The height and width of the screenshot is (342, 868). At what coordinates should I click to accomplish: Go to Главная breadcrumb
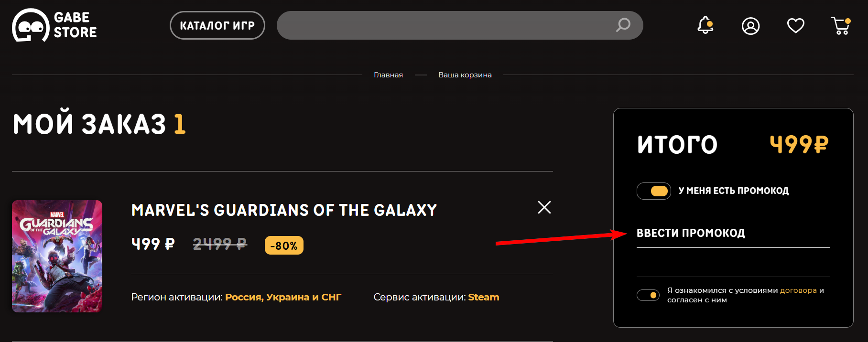(x=389, y=75)
